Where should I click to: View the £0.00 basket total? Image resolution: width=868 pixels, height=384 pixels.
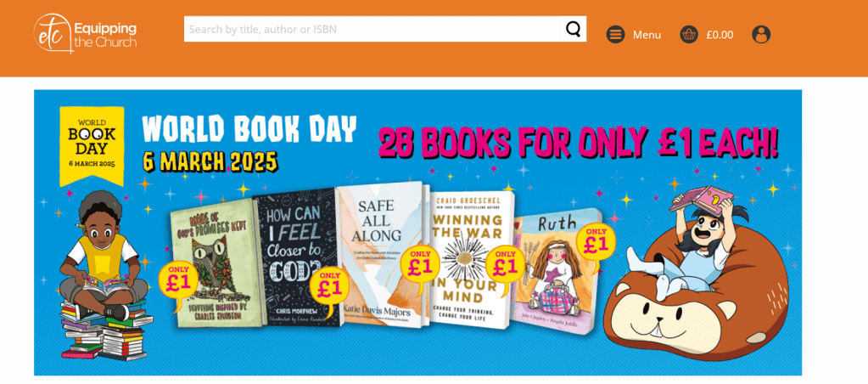pos(720,35)
